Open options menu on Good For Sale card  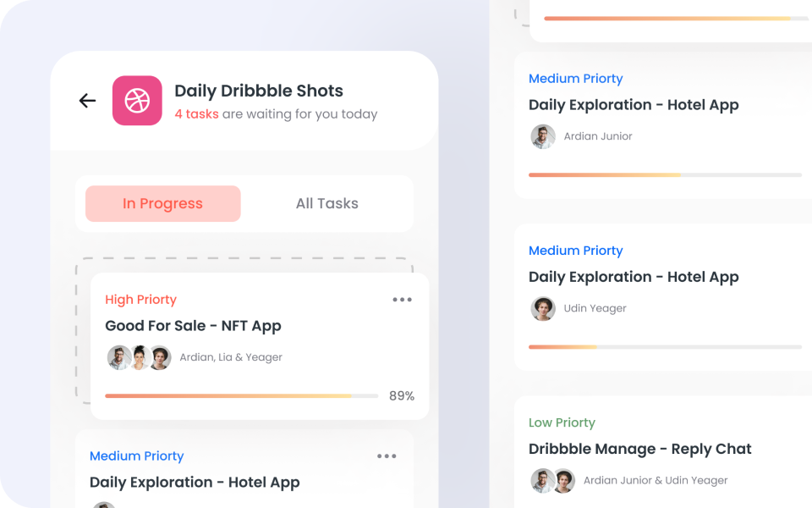402,300
